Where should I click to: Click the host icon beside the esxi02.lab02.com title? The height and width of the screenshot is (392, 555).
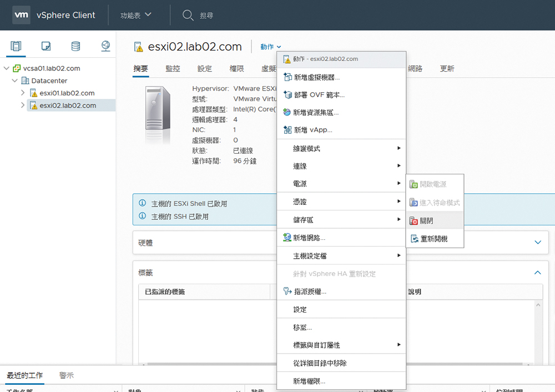click(x=139, y=47)
